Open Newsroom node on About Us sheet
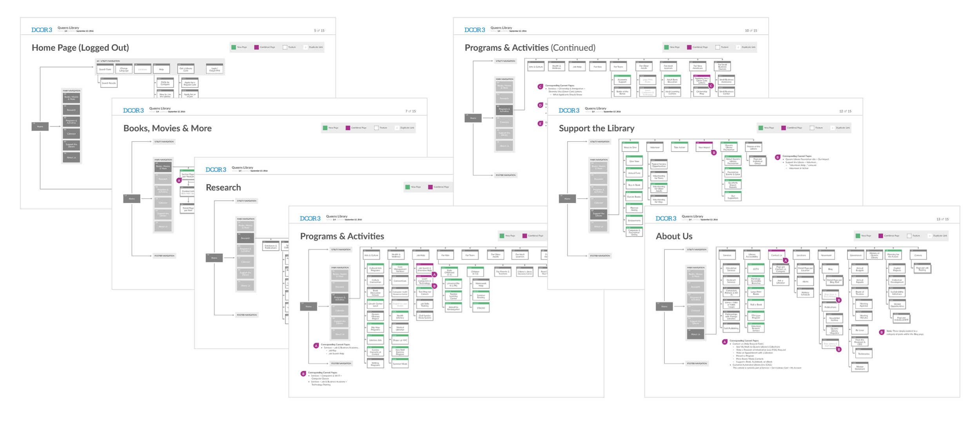 826,255
